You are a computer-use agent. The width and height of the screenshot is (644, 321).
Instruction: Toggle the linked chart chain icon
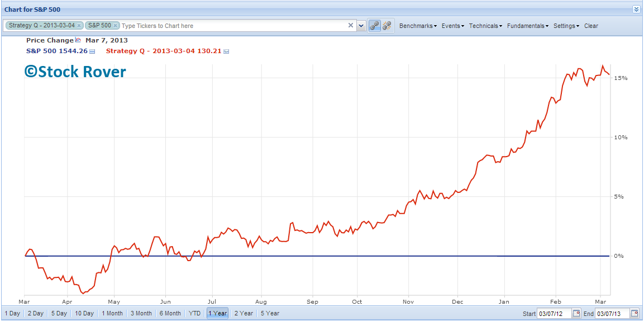374,26
